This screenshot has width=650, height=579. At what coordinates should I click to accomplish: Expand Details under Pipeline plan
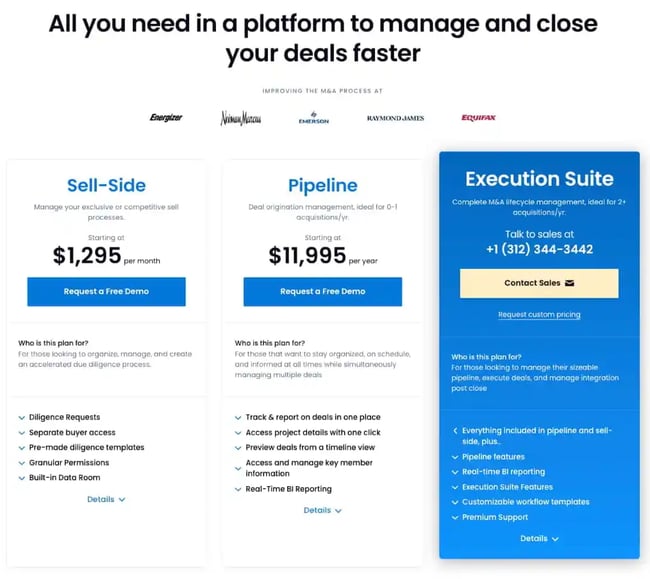point(322,510)
